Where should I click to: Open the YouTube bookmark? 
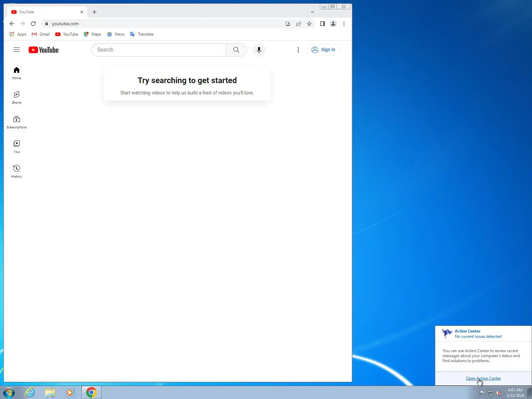[66, 34]
